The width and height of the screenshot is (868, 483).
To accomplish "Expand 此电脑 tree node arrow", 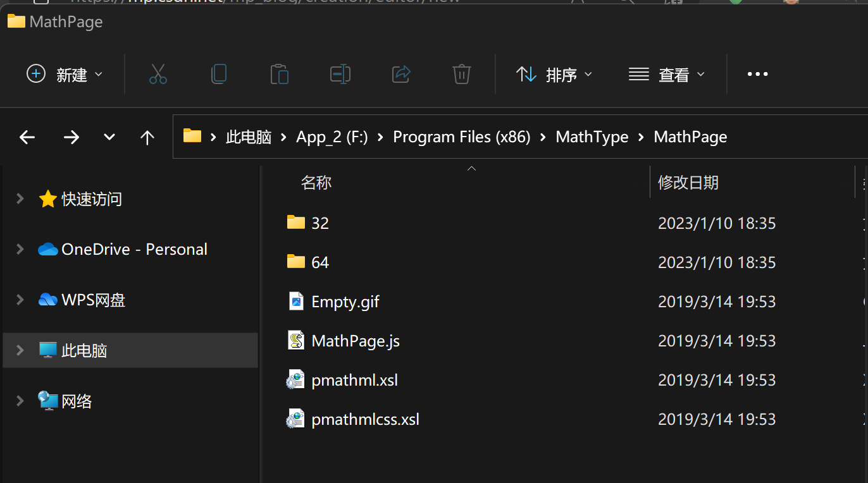I will tap(20, 350).
